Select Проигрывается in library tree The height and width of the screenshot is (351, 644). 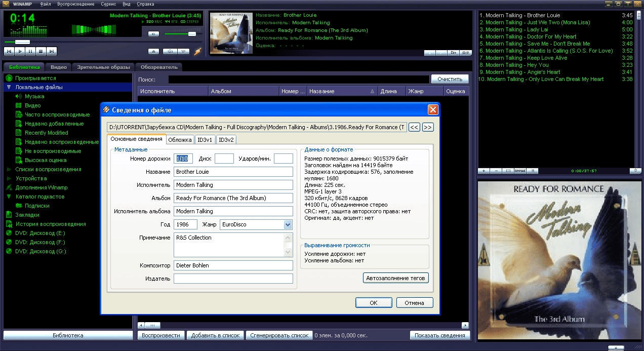point(35,78)
